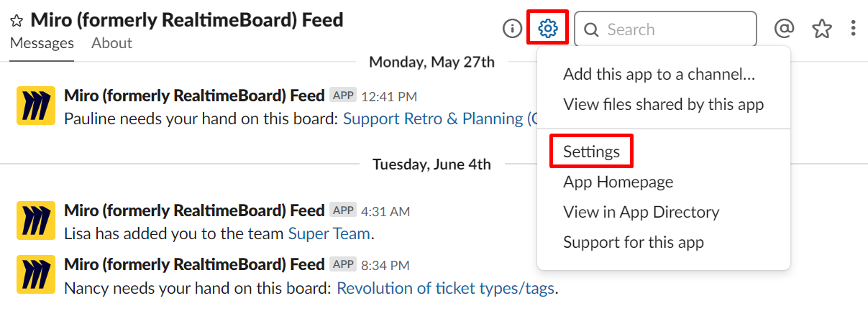The image size is (868, 311).
Task: Select 'Support for this app' entry
Action: coord(633,242)
